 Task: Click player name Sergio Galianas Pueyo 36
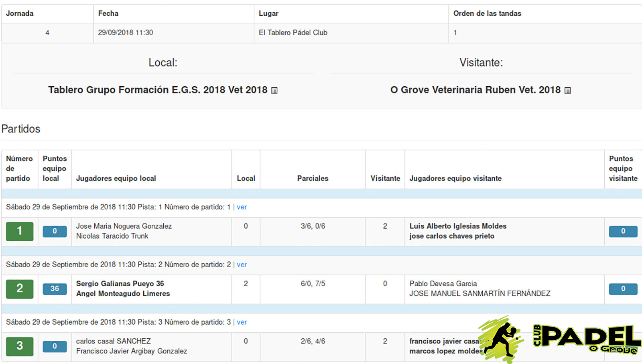click(x=120, y=284)
